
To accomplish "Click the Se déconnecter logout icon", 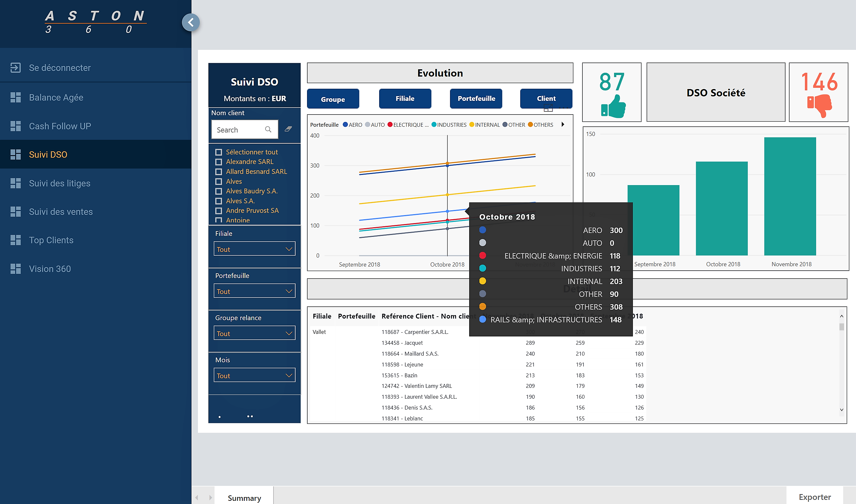I will coord(16,67).
